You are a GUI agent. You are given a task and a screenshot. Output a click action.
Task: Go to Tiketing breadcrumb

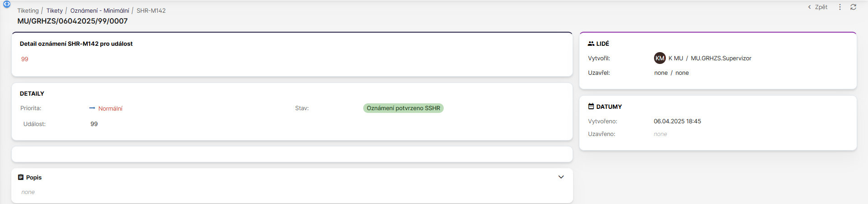click(x=28, y=10)
